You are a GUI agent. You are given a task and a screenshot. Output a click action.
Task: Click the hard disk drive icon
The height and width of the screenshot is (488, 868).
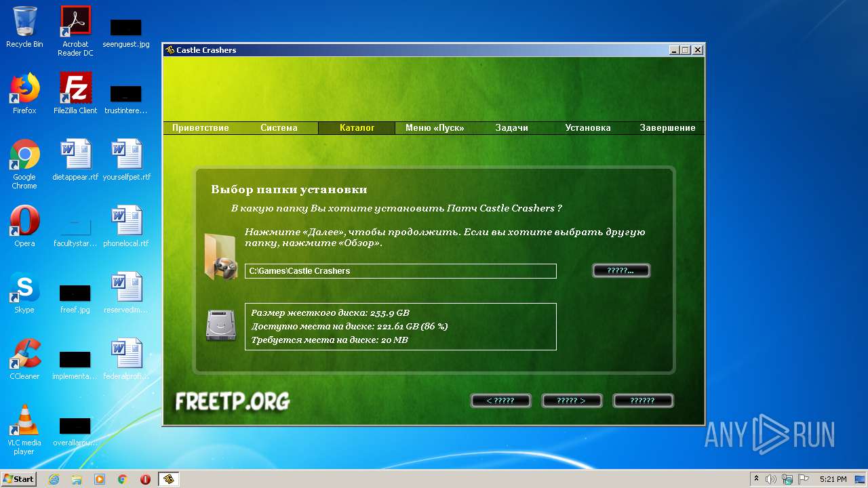coord(221,326)
